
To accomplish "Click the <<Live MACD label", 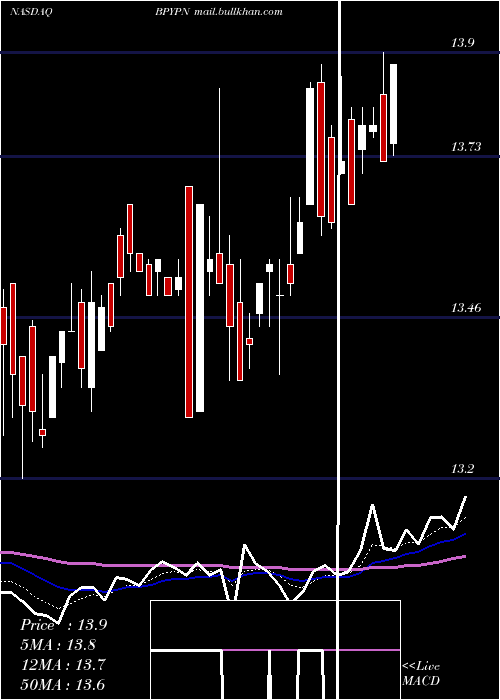I will tap(421, 673).
